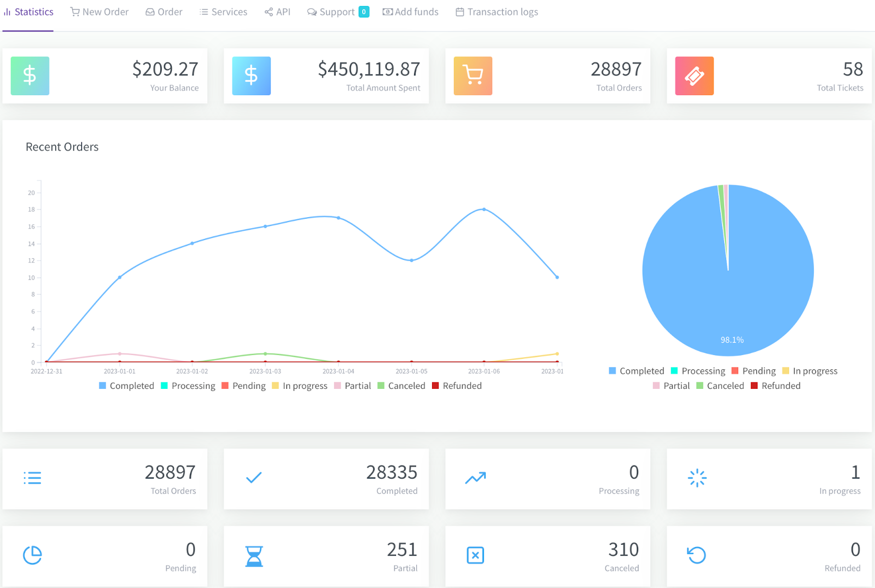
Task: Go to the New Order tab
Action: (100, 12)
